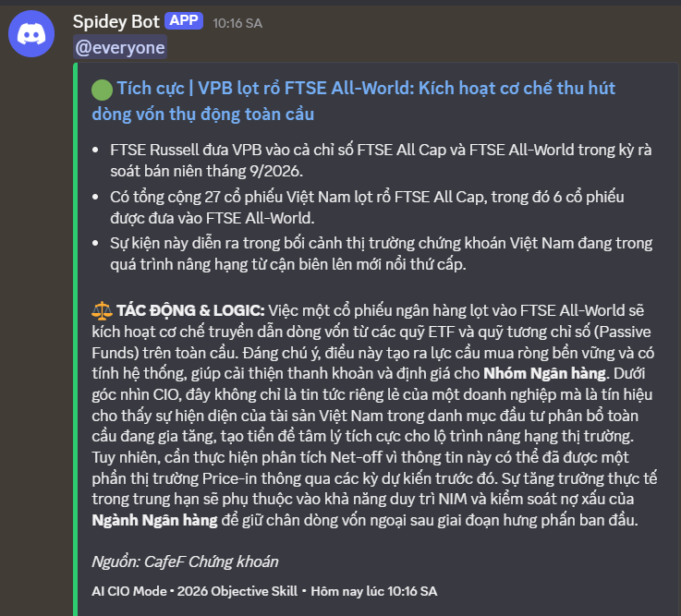Viewport: 681px width, 616px height.
Task: Click the Spidey Bot username
Action: coord(116,22)
